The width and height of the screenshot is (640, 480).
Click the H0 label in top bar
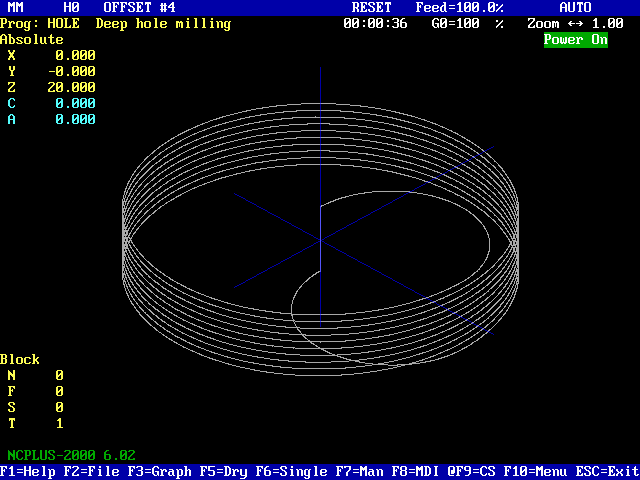tap(71, 8)
